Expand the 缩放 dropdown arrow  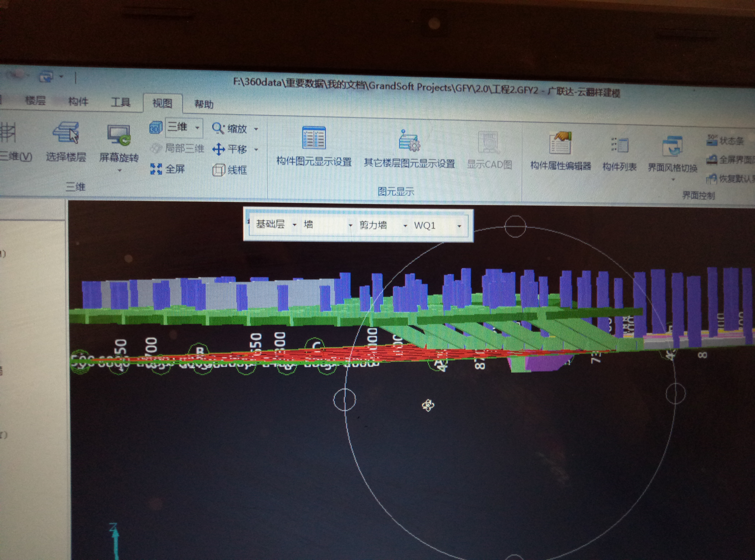coord(256,129)
